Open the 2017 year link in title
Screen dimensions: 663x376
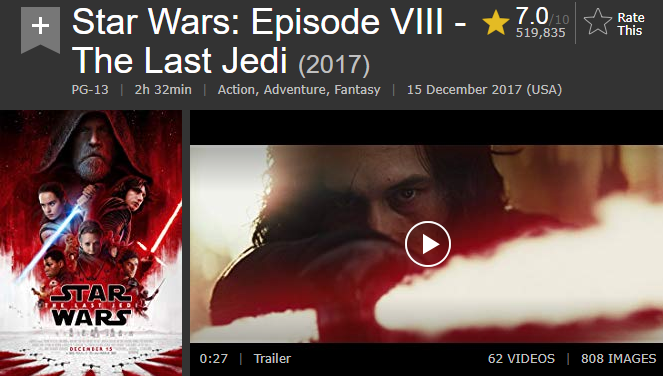point(334,65)
